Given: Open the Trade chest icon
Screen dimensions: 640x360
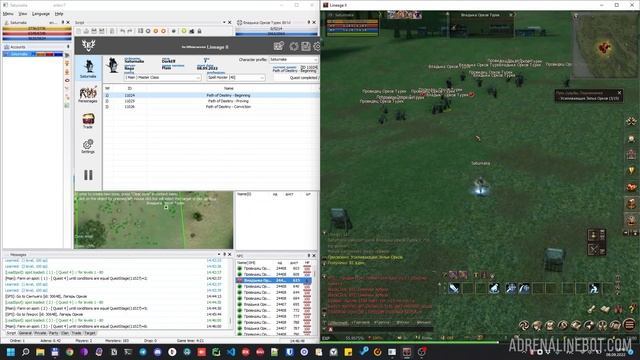Looking at the screenshot, I should click(88, 121).
